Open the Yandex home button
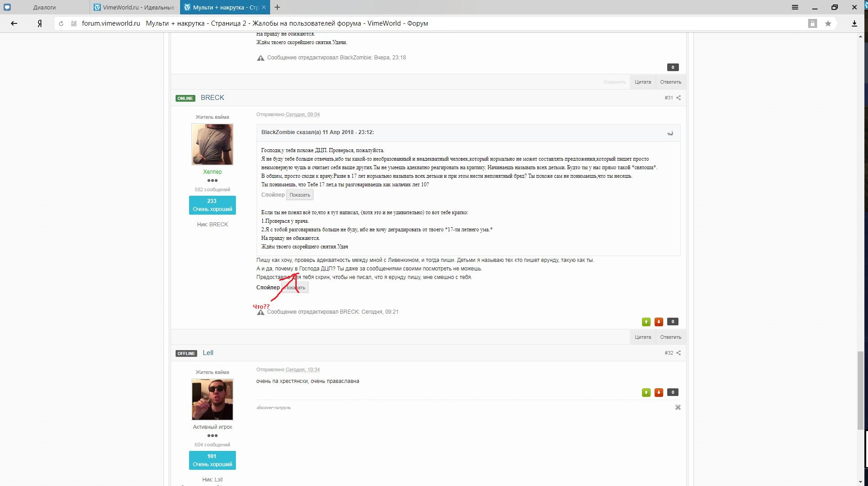The width and height of the screenshot is (868, 486). pyautogui.click(x=40, y=23)
